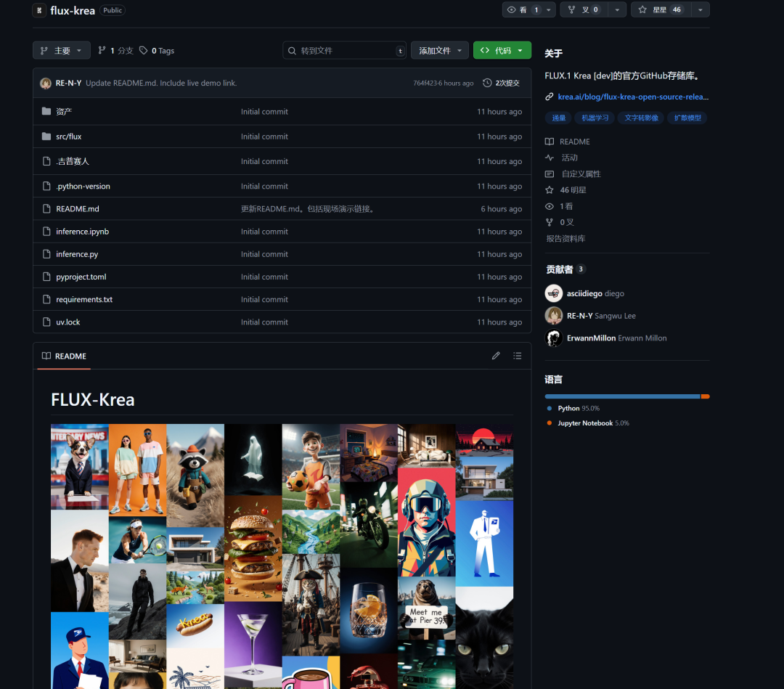Open the src/flux folder
Viewport: 784px width, 689px height.
click(x=68, y=136)
